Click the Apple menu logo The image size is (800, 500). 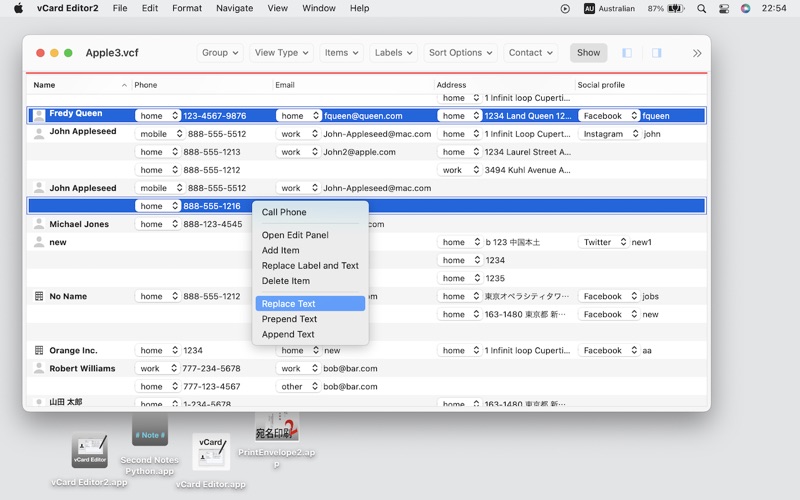pyautogui.click(x=18, y=8)
